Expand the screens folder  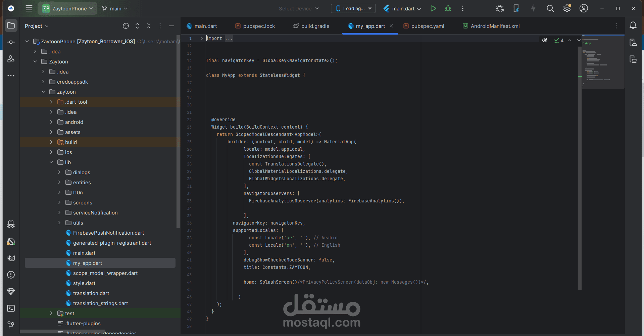59,202
